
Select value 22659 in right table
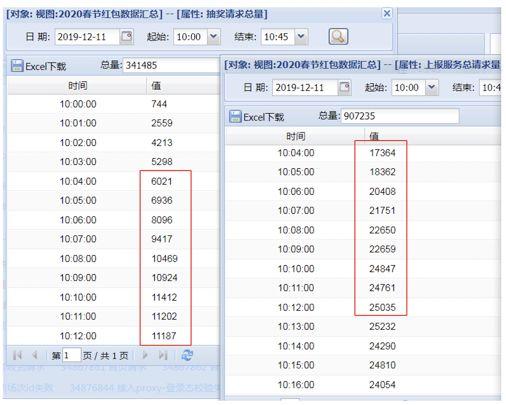pyautogui.click(x=382, y=249)
